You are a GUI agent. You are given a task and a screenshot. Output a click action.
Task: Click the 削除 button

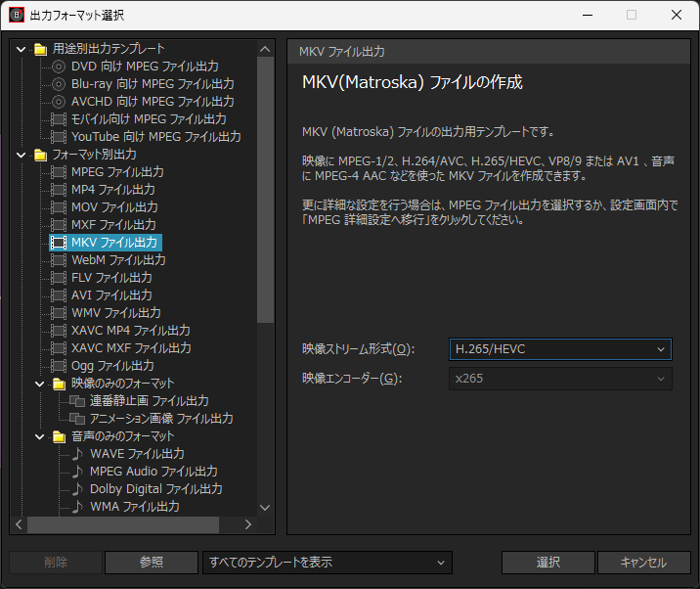coord(56,563)
